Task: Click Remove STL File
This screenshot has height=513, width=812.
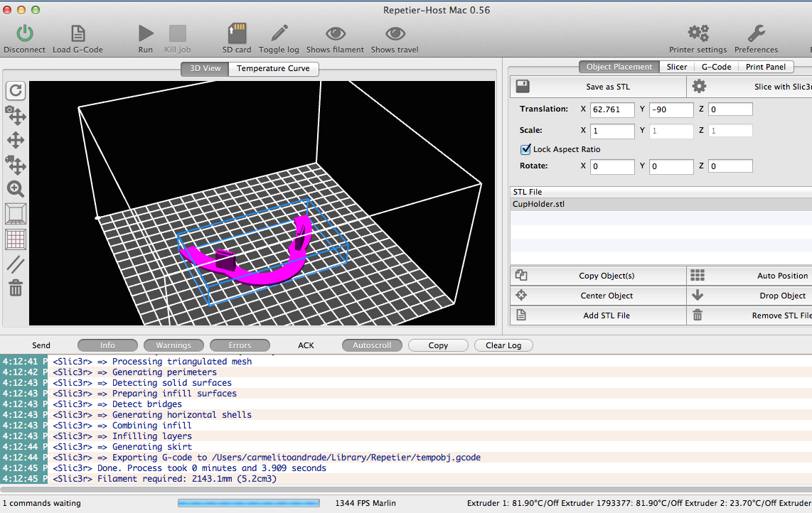Action: (749, 315)
